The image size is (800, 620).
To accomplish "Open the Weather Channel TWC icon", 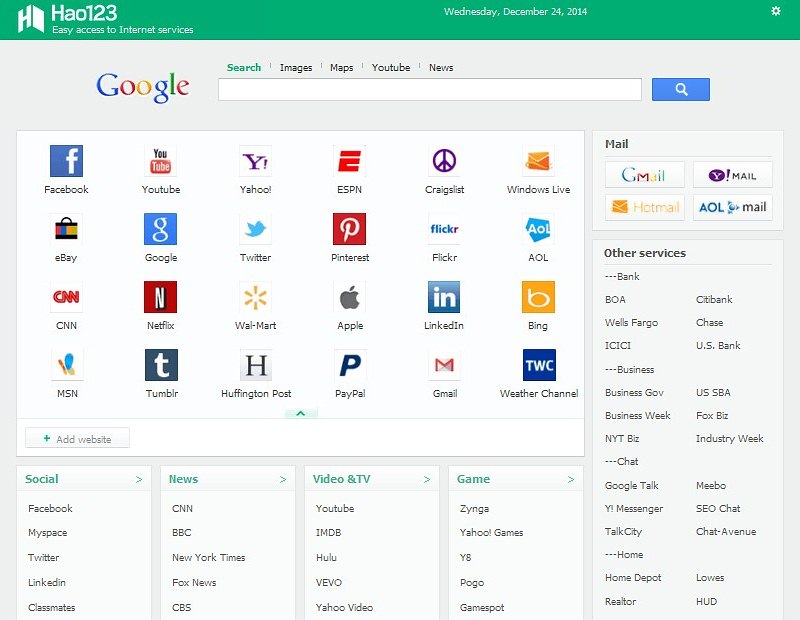I will [539, 365].
